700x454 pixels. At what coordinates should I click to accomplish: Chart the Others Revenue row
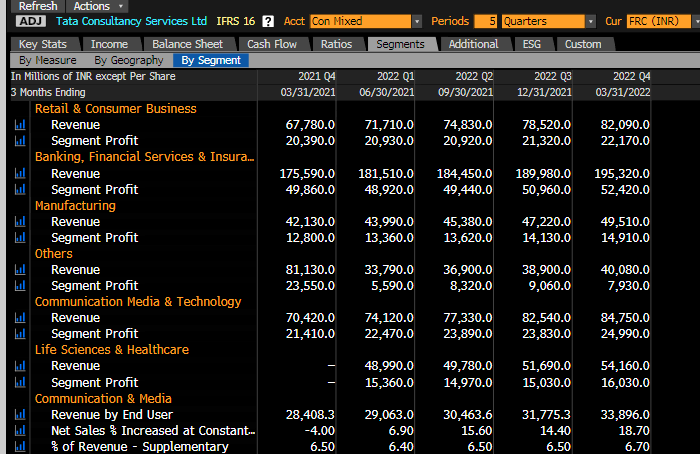coord(20,270)
